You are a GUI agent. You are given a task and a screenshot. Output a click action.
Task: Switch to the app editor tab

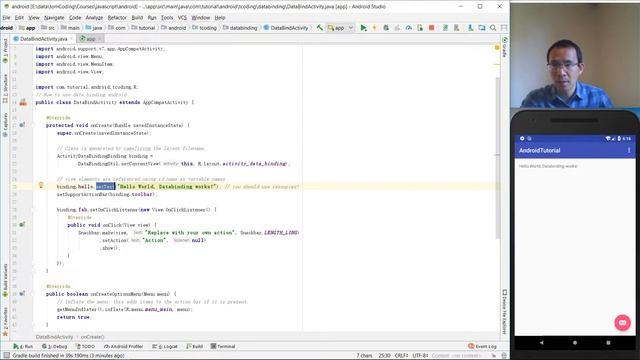click(x=90, y=39)
